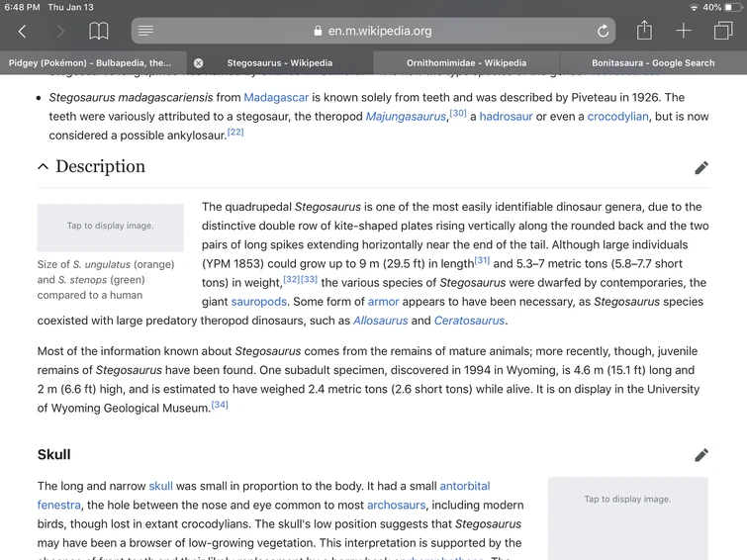This screenshot has width=747, height=560.
Task: Open citation [30] reference
Action: [458, 113]
